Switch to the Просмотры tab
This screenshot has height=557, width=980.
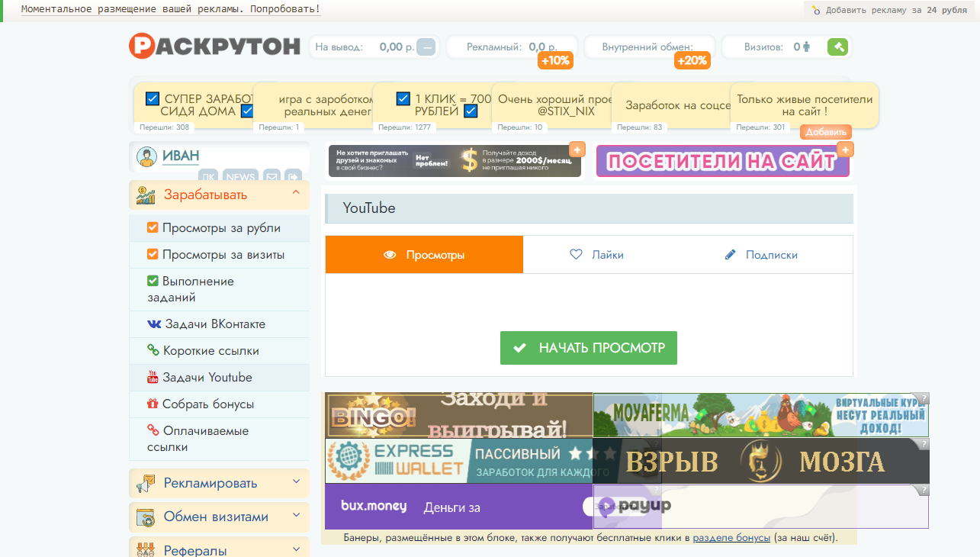coord(424,255)
